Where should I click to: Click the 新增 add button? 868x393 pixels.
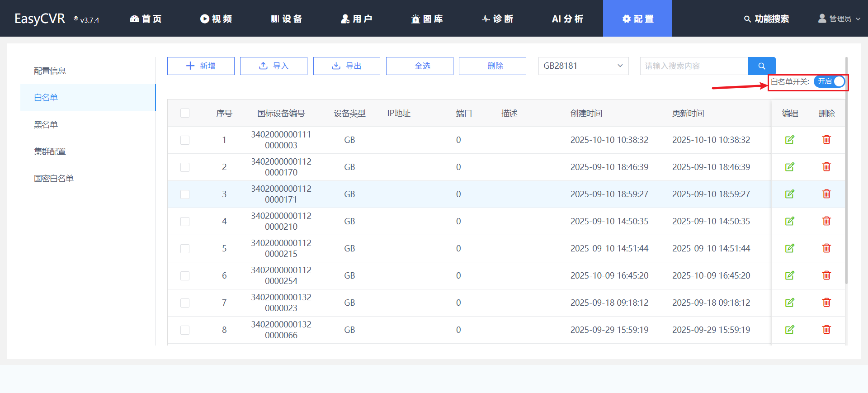tap(201, 66)
